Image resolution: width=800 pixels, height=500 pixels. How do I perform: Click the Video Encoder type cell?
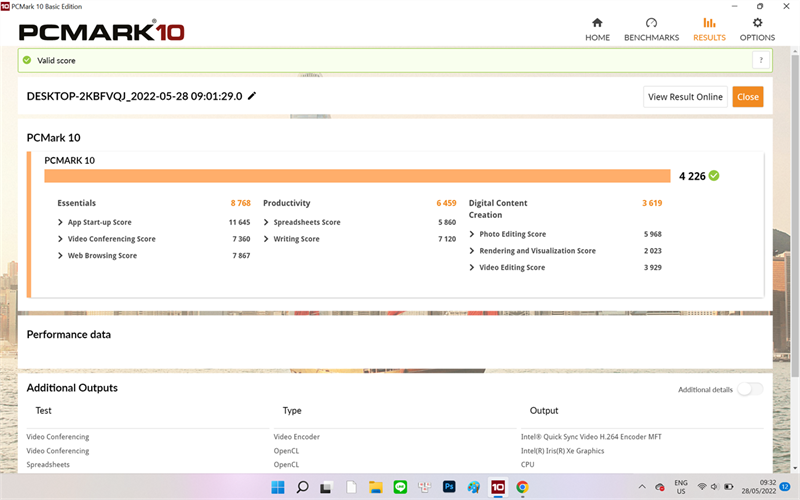(296, 437)
